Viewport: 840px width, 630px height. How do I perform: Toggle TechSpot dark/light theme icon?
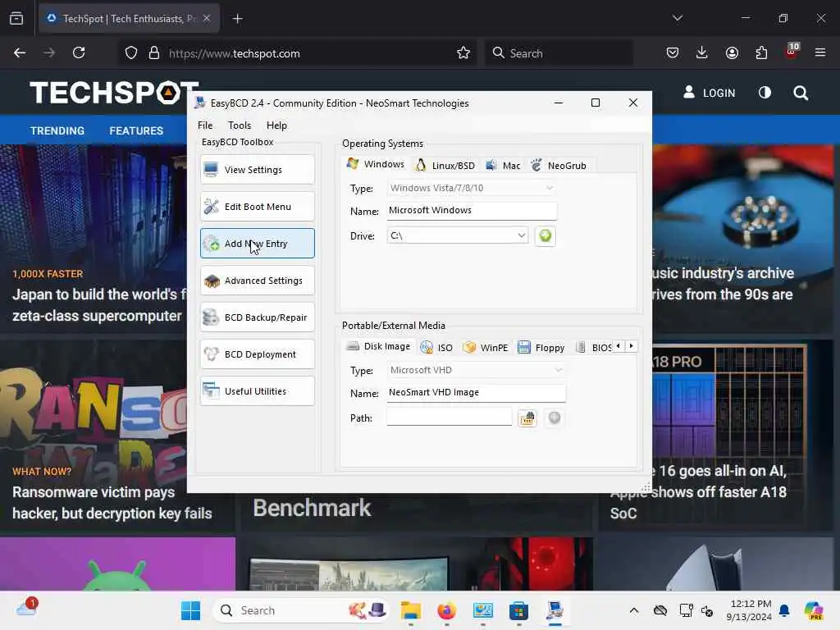[765, 93]
